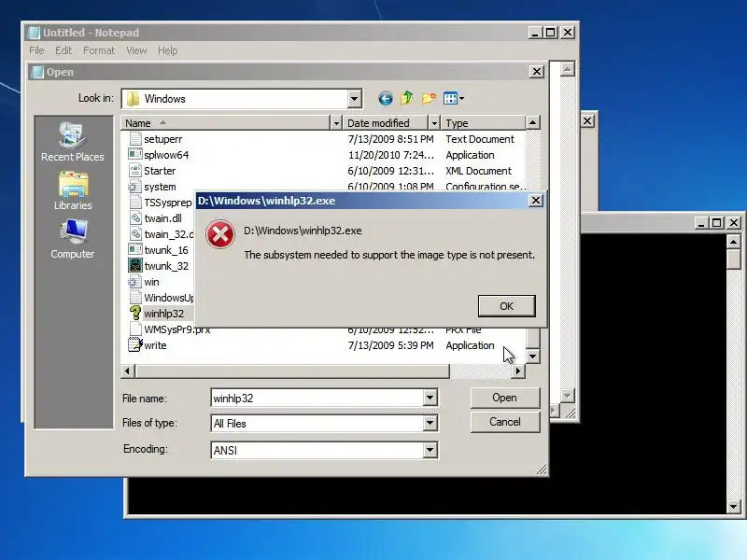
Task: Click the twunk_16 application icon
Action: 135,249
